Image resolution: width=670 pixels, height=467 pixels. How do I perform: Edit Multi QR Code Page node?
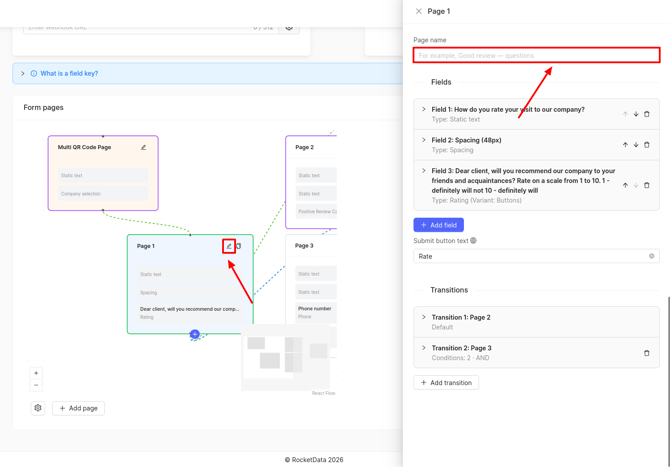[x=144, y=147]
